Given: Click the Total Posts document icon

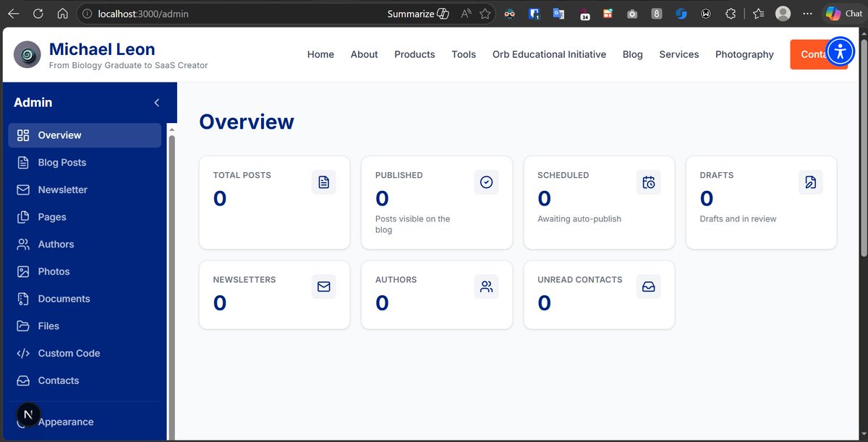Looking at the screenshot, I should [324, 182].
